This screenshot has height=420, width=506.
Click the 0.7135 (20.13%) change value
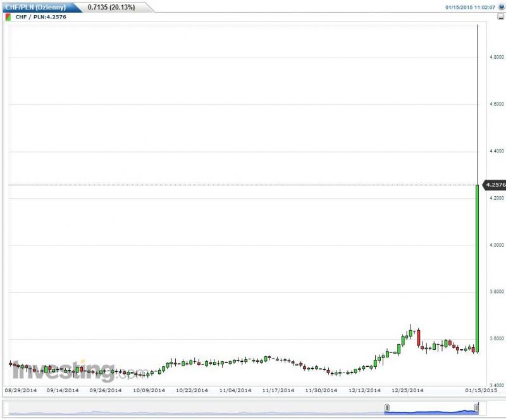[111, 7]
